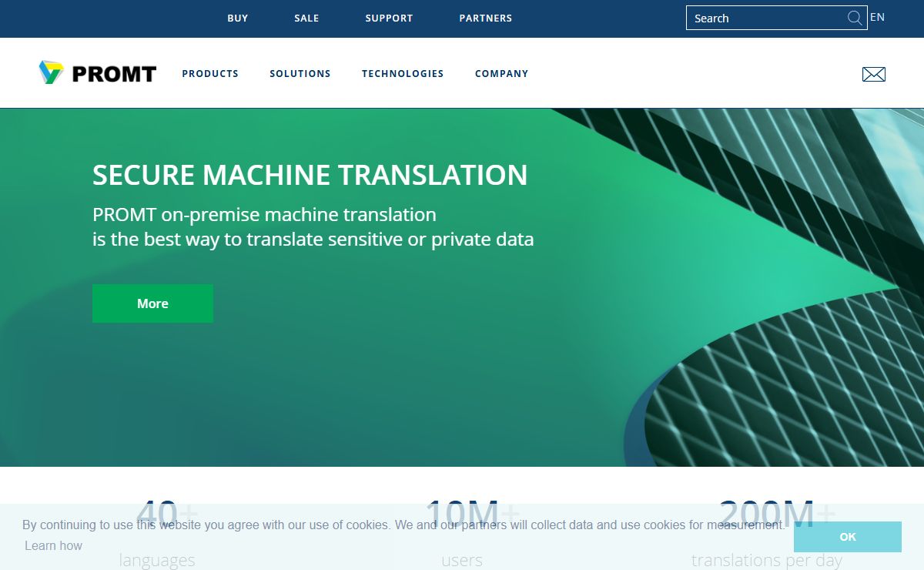Click the SECURE MACHINE TRANSLATION heading

point(310,175)
